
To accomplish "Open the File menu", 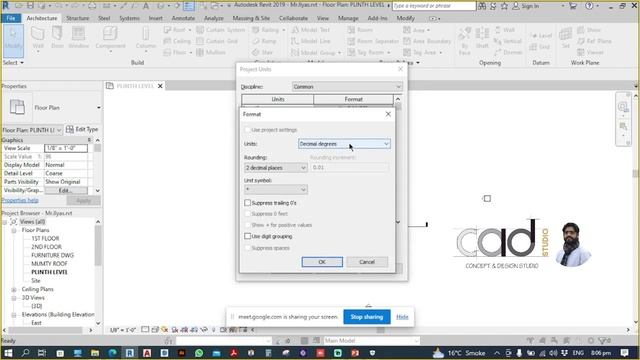I will (11, 18).
